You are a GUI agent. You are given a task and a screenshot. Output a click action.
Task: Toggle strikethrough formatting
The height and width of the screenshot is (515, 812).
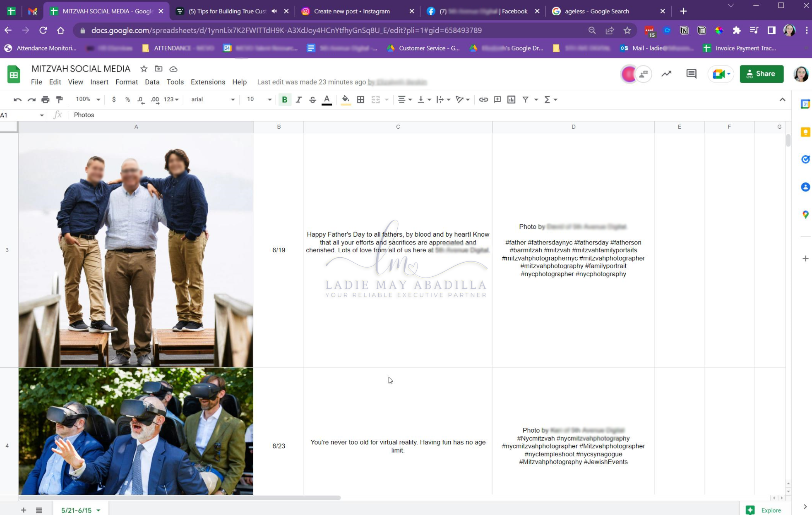pyautogui.click(x=312, y=99)
